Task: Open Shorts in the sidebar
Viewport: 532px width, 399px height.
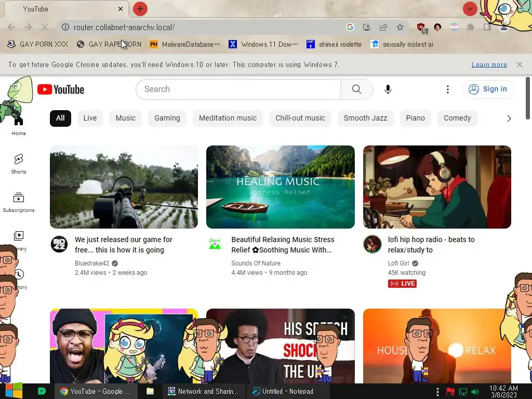Action: point(19,164)
